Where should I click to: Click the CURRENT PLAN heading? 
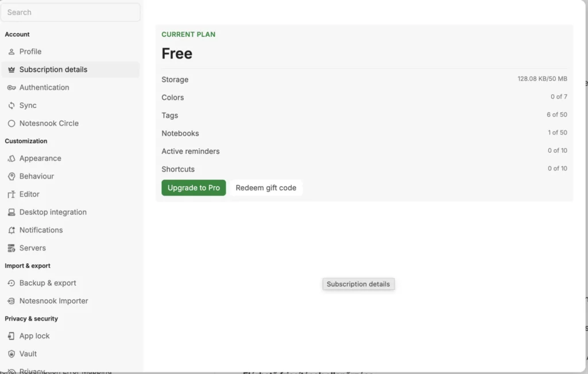[x=188, y=34]
